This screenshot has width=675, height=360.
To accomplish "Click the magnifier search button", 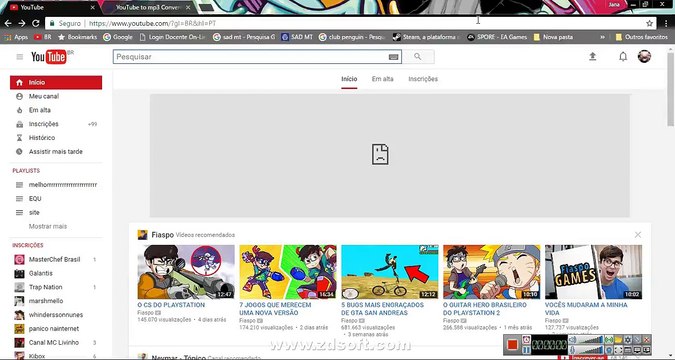I will (418, 57).
